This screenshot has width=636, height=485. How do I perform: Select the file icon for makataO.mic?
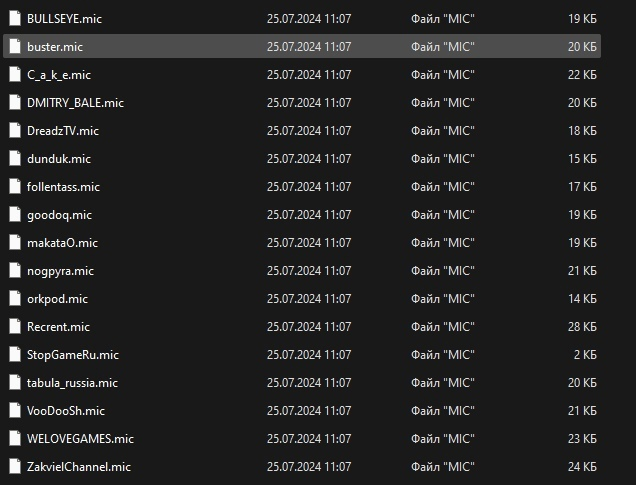point(15,242)
